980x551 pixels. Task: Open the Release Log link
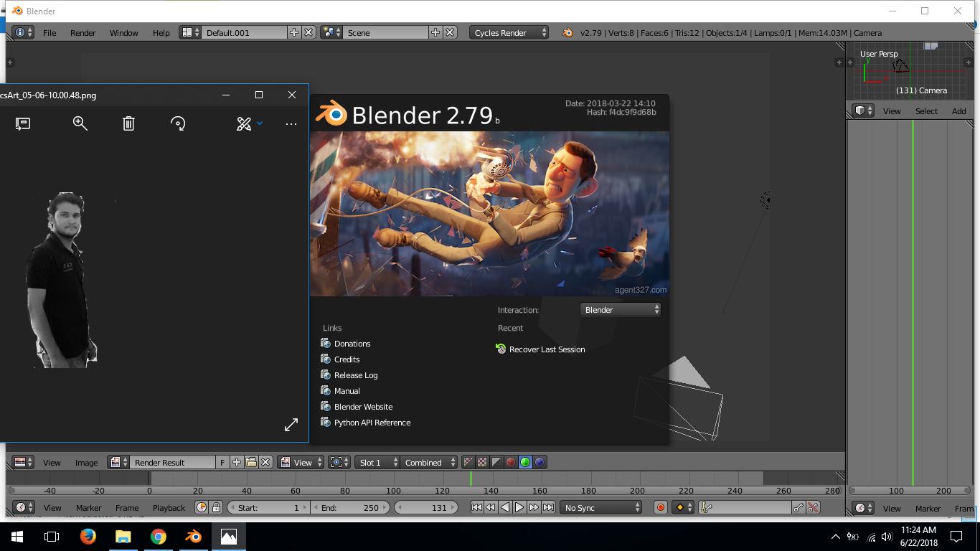[x=354, y=375]
